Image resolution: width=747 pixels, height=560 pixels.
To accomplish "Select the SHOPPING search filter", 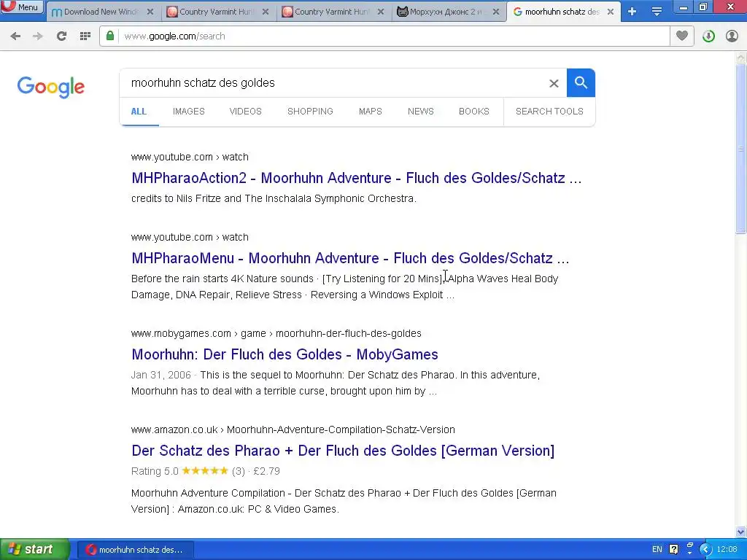I will (x=310, y=112).
